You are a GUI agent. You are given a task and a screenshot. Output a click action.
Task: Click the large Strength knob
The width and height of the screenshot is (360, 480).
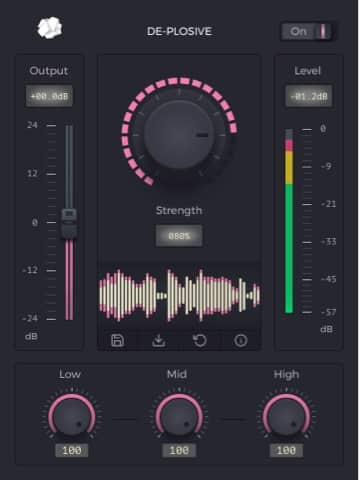[179, 135]
